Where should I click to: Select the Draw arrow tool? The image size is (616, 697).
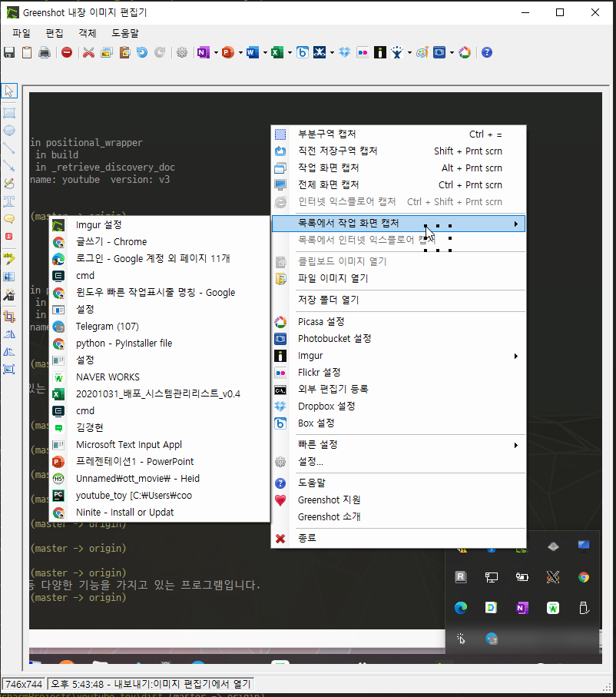[x=9, y=166]
